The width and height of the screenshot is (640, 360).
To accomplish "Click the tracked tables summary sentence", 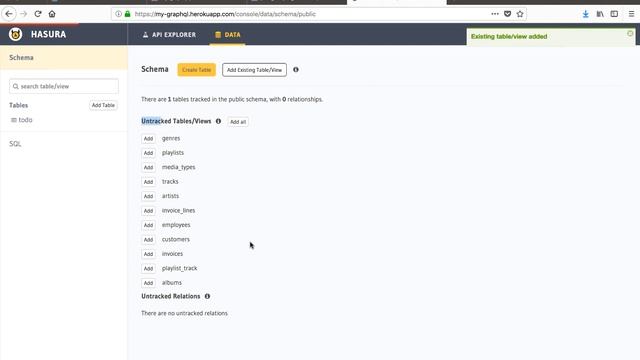I will click(232, 99).
